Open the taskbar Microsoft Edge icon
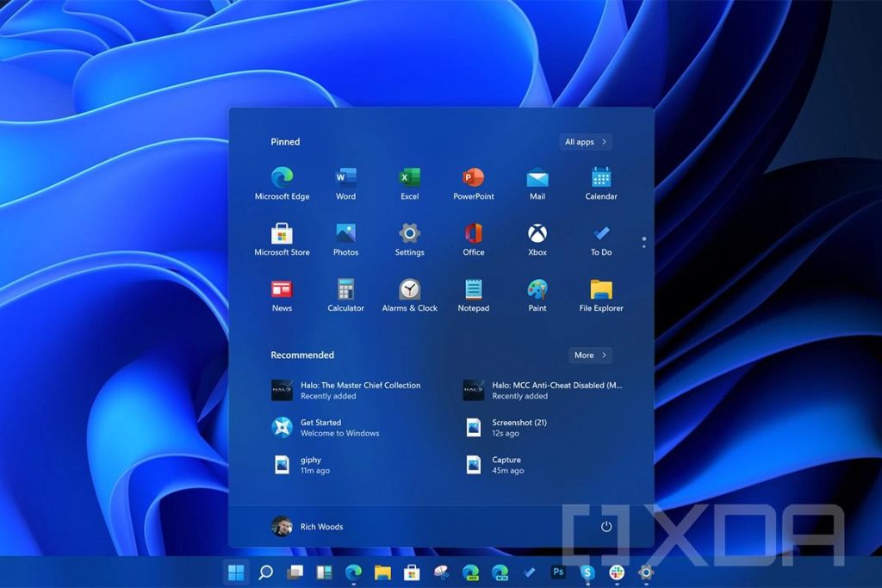Viewport: 882px width, 588px height. pos(353,573)
